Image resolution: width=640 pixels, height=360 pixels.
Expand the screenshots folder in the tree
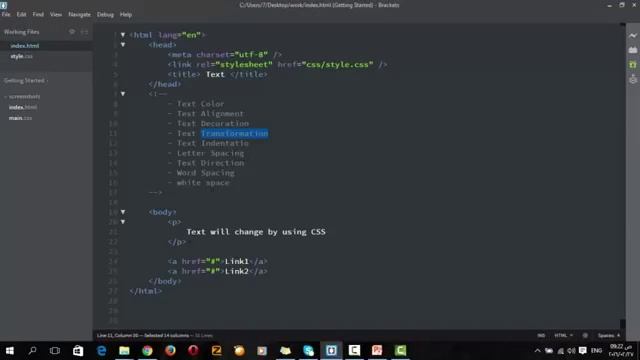pos(23,97)
